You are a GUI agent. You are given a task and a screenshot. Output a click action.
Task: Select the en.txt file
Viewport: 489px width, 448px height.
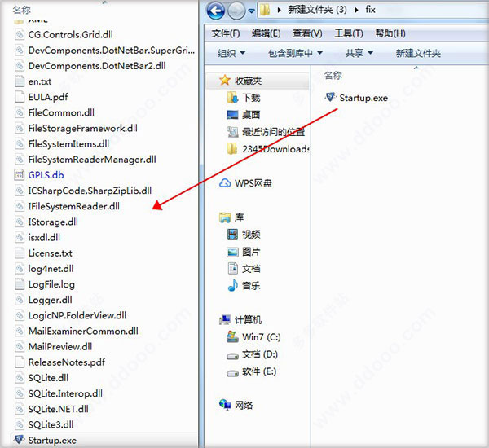(33, 81)
